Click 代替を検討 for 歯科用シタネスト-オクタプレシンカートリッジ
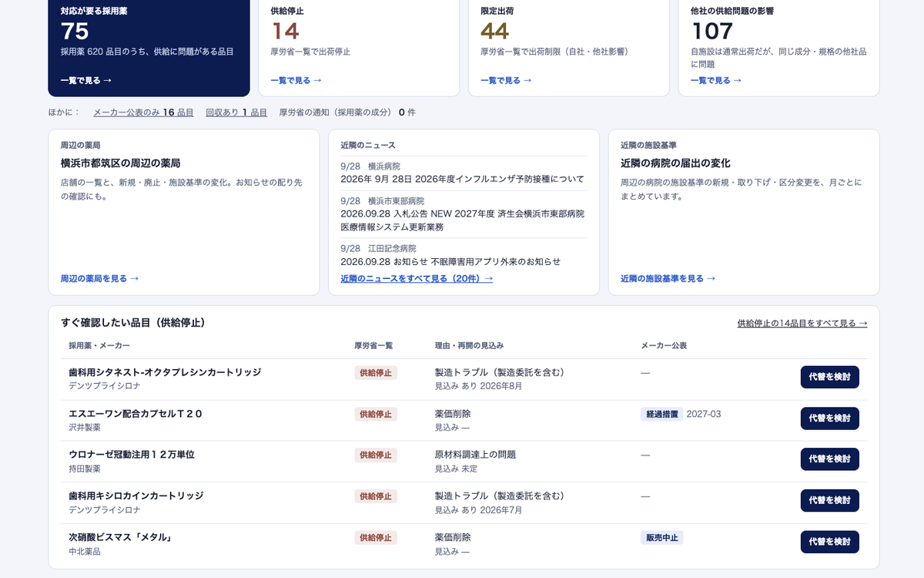The width and height of the screenshot is (924, 578). [x=830, y=377]
